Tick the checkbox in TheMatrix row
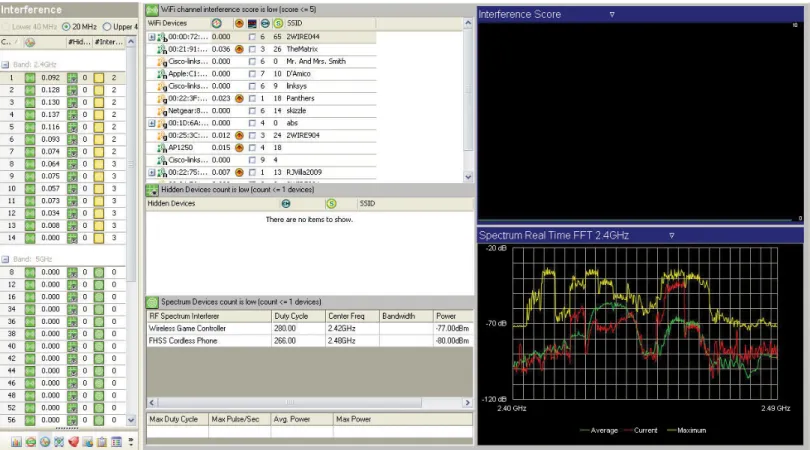Viewport: 810px width, 450px height. click(x=252, y=49)
